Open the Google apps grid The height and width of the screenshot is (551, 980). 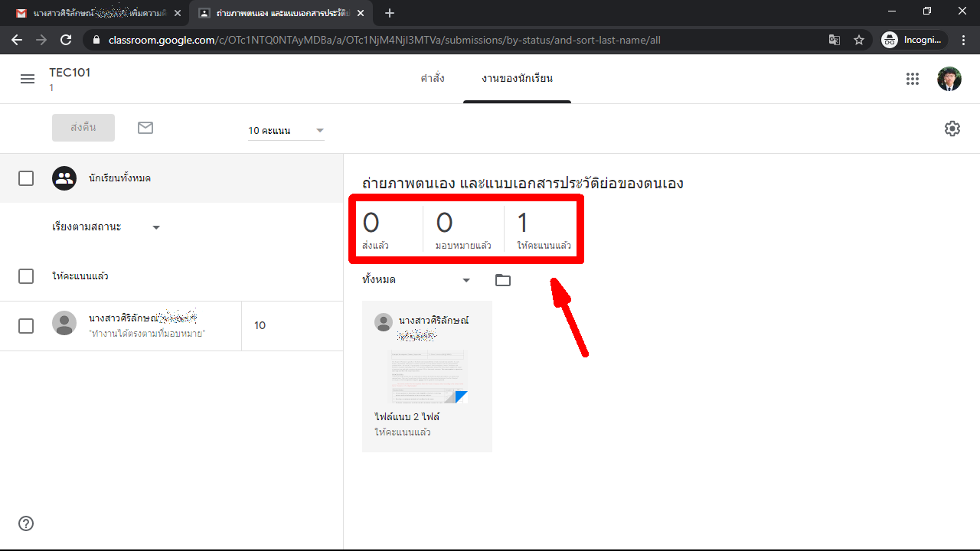pos(912,79)
